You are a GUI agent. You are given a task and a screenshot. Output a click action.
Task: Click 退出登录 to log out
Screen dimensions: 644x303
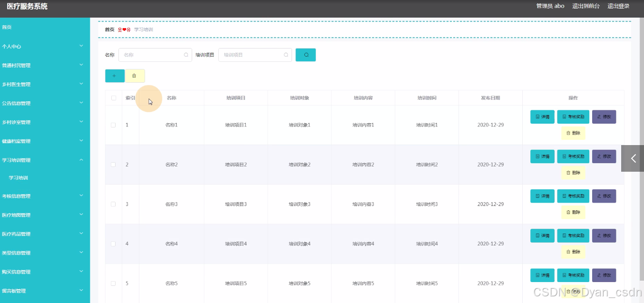pyautogui.click(x=618, y=6)
